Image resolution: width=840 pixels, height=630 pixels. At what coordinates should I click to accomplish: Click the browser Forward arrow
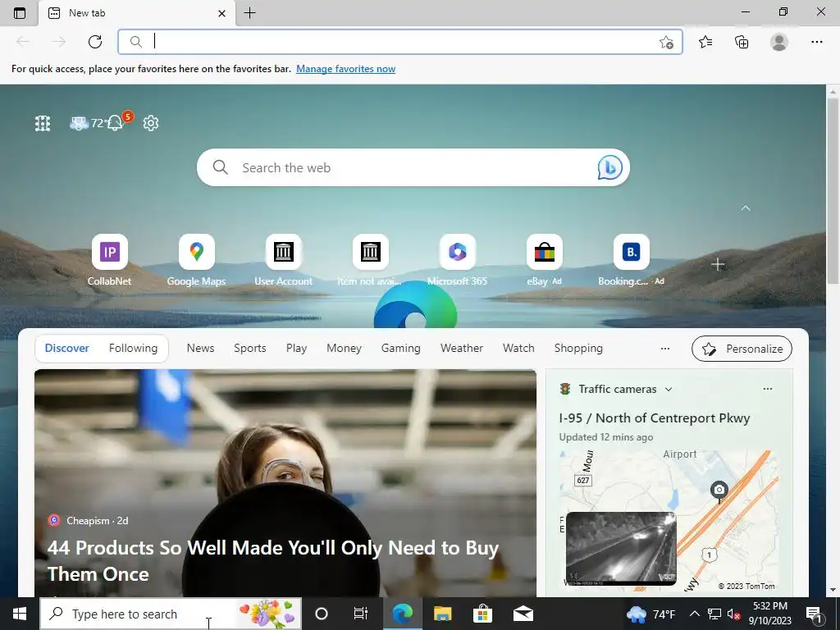click(x=59, y=42)
